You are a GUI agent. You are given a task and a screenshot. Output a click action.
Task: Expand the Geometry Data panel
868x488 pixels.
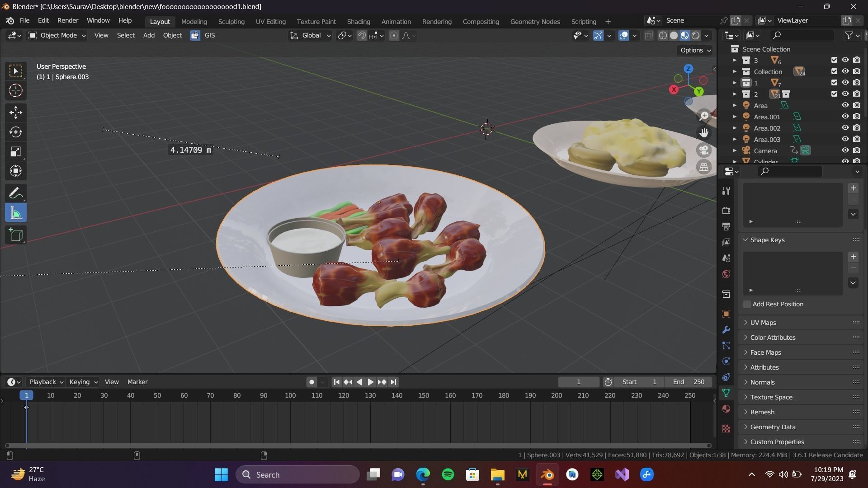773,427
